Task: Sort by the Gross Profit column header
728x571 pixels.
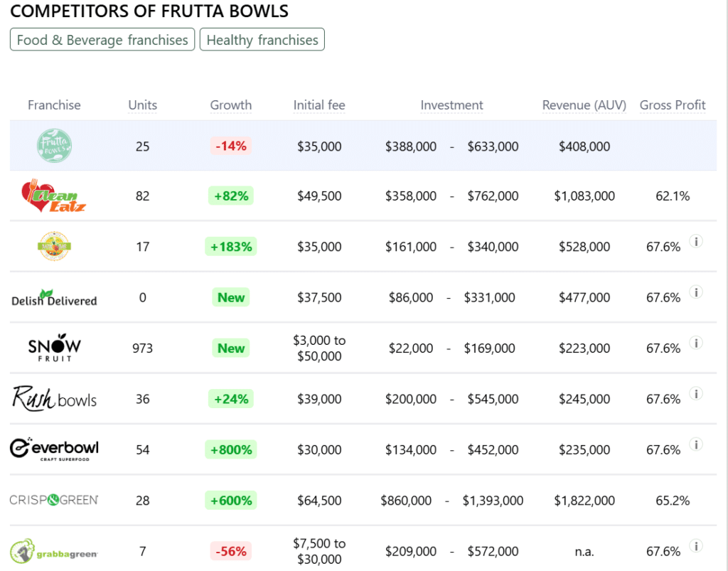Action: point(673,105)
